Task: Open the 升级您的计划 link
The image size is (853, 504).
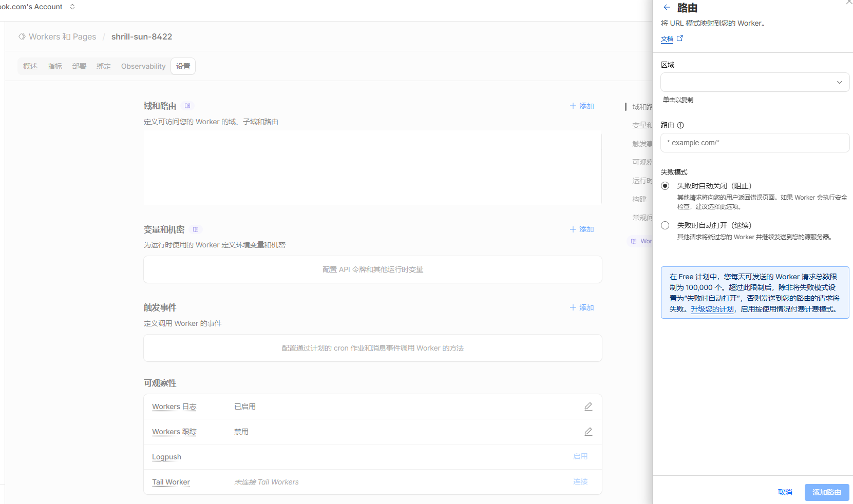Action: [x=712, y=309]
